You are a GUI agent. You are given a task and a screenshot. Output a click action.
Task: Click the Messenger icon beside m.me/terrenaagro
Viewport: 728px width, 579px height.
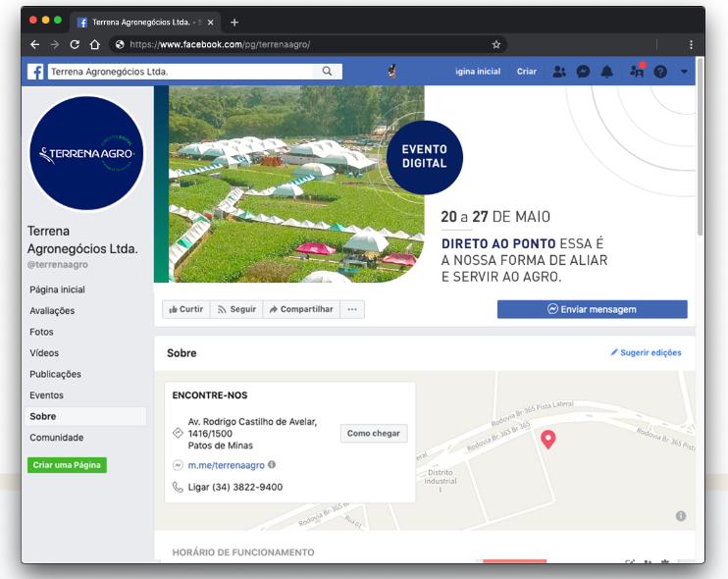click(178, 465)
